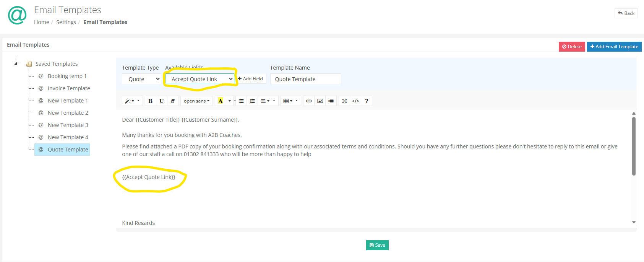The height and width of the screenshot is (262, 644).
Task: Click the Template Name input field
Action: 305,79
